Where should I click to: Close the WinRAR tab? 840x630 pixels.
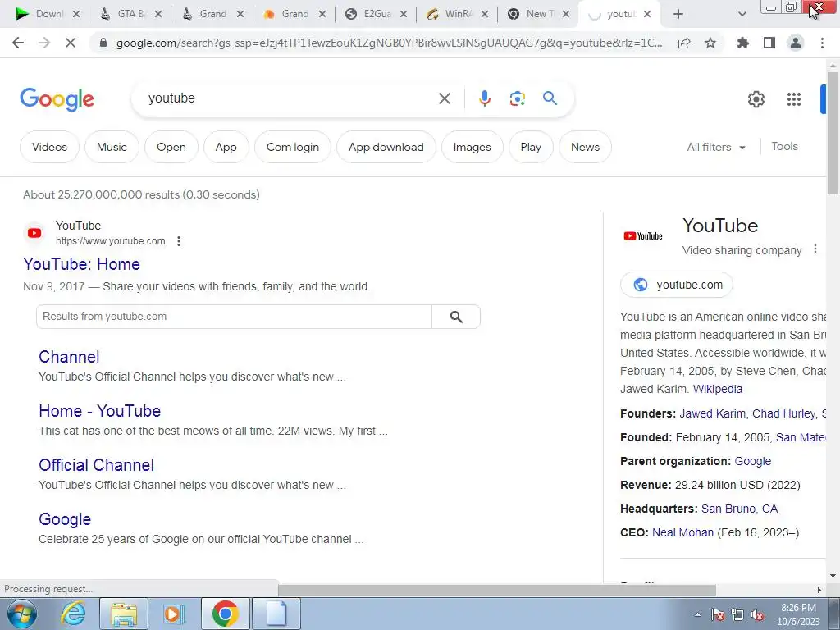pyautogui.click(x=485, y=14)
